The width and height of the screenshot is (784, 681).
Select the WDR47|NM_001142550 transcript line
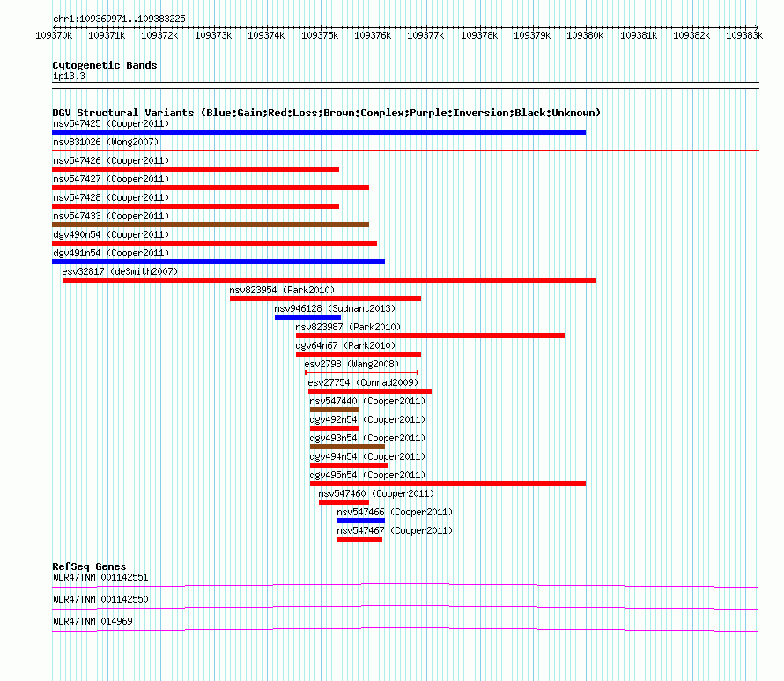(405, 607)
